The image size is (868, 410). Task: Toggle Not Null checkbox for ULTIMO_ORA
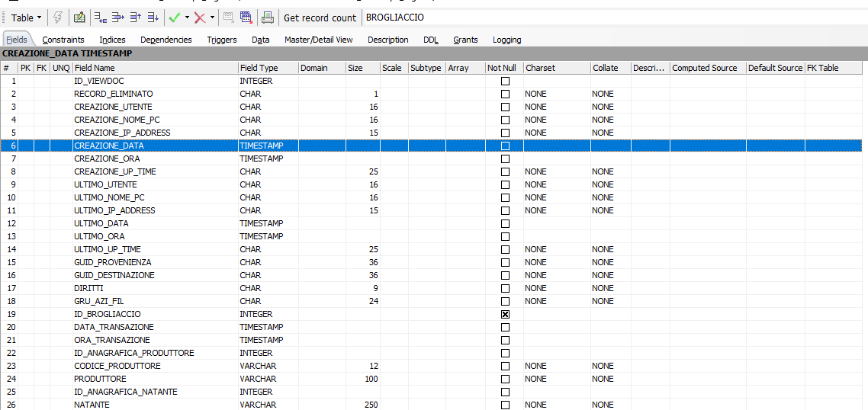pyautogui.click(x=505, y=236)
